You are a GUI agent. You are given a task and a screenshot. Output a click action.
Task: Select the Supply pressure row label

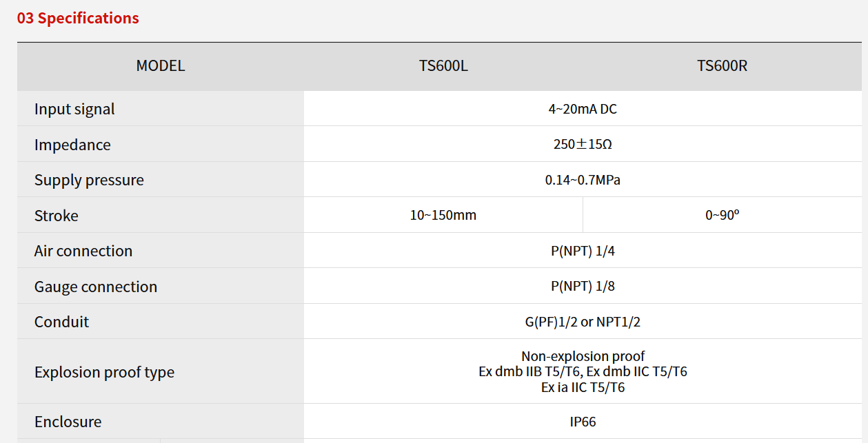click(x=89, y=181)
